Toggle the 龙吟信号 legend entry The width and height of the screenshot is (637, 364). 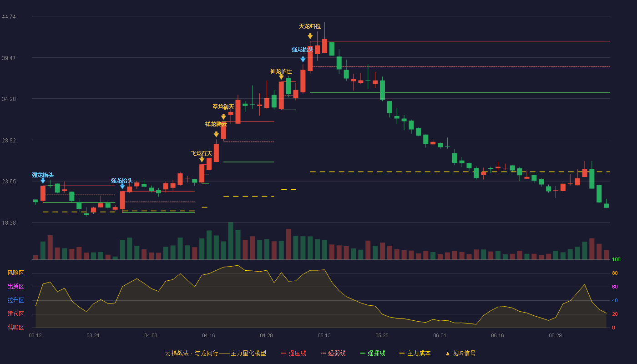click(x=460, y=353)
